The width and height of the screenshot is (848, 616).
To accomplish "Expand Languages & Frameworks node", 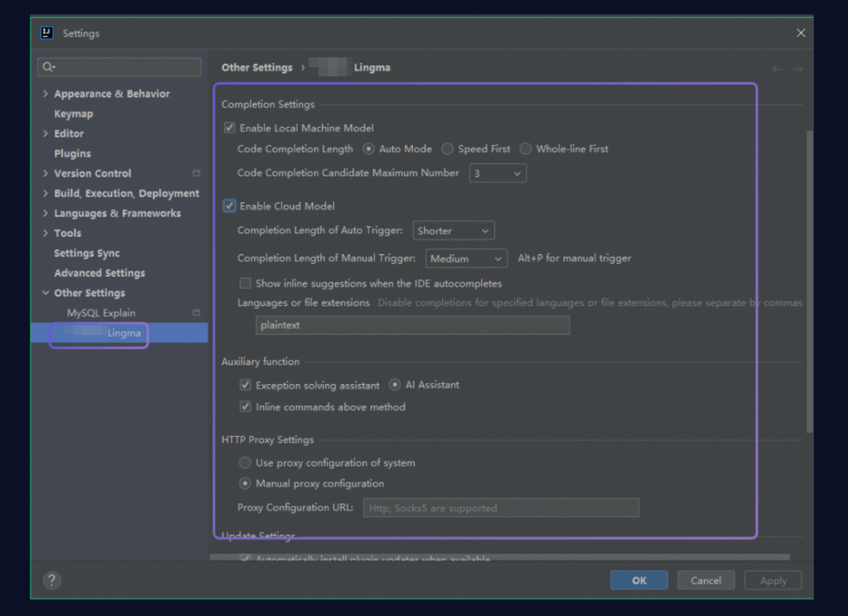I will coord(45,213).
